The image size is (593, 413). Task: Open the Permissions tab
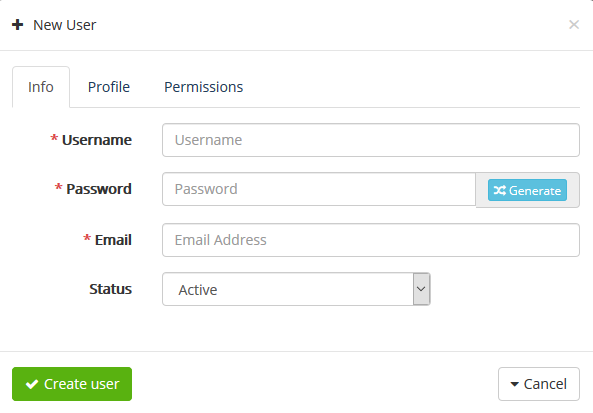click(203, 87)
